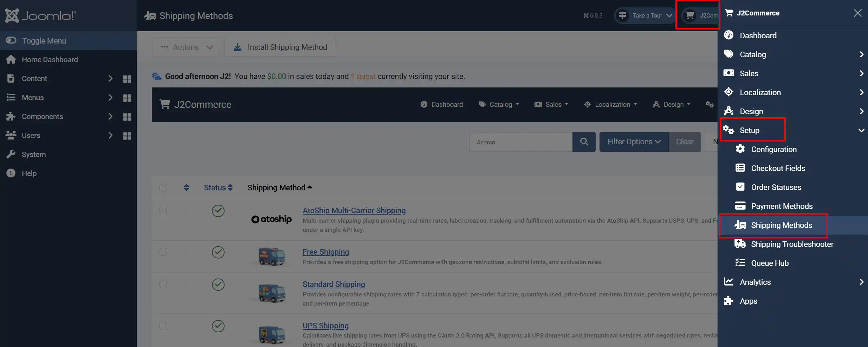Click the Localization crosshair icon in side panel
This screenshot has width=868, height=347.
729,92
